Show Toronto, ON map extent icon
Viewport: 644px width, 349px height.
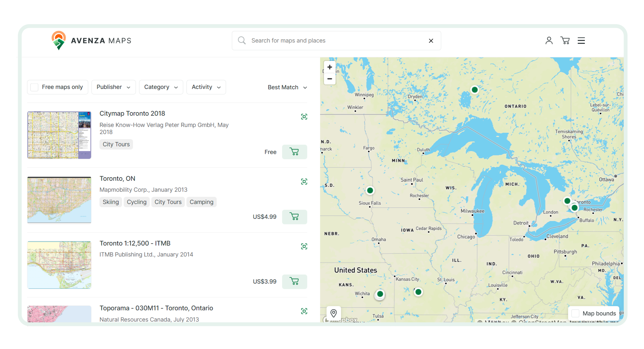(304, 182)
